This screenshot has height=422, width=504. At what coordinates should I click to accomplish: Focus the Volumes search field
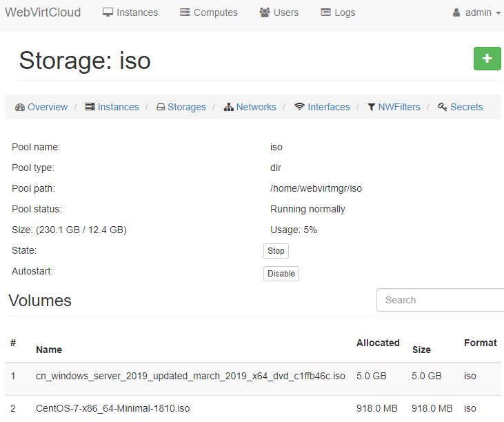pos(440,300)
